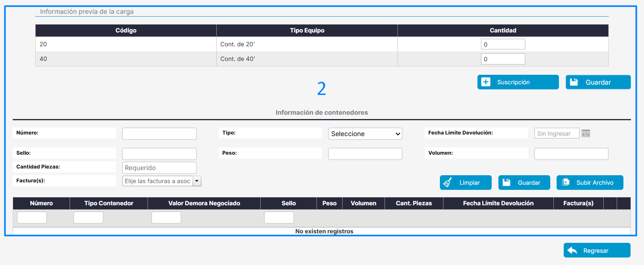Sort by the Número column header
Viewport: 644px width, 265px height.
41,203
